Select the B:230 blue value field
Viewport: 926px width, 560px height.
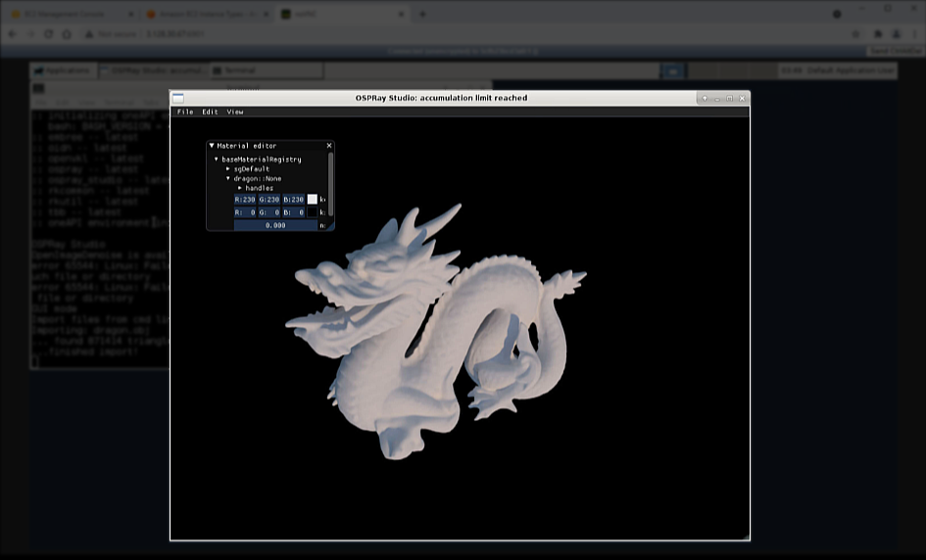(x=294, y=199)
